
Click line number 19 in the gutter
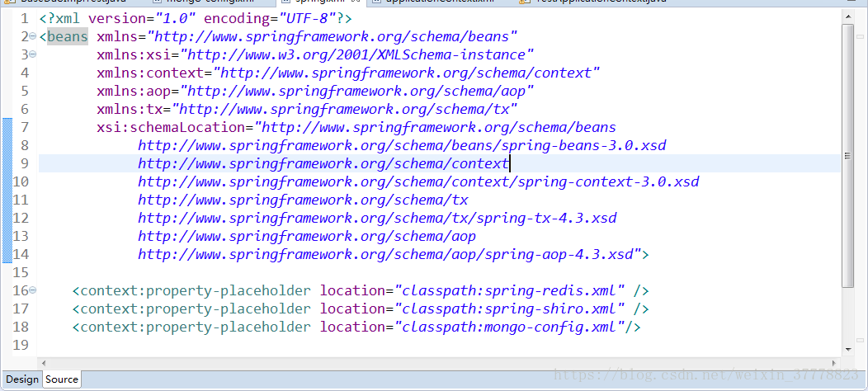click(21, 345)
